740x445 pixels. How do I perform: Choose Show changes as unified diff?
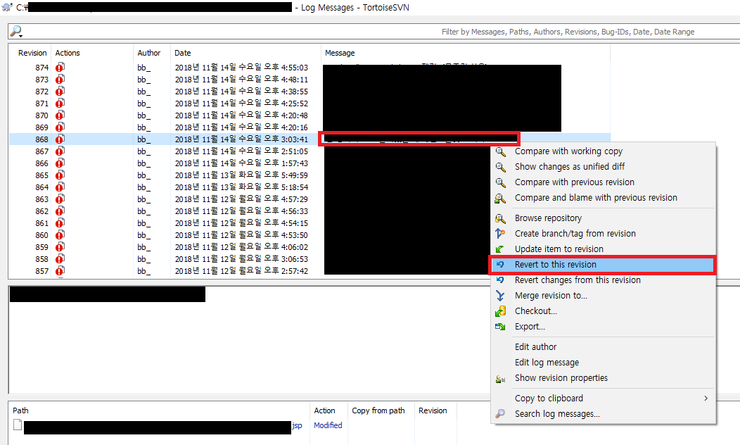click(x=568, y=166)
